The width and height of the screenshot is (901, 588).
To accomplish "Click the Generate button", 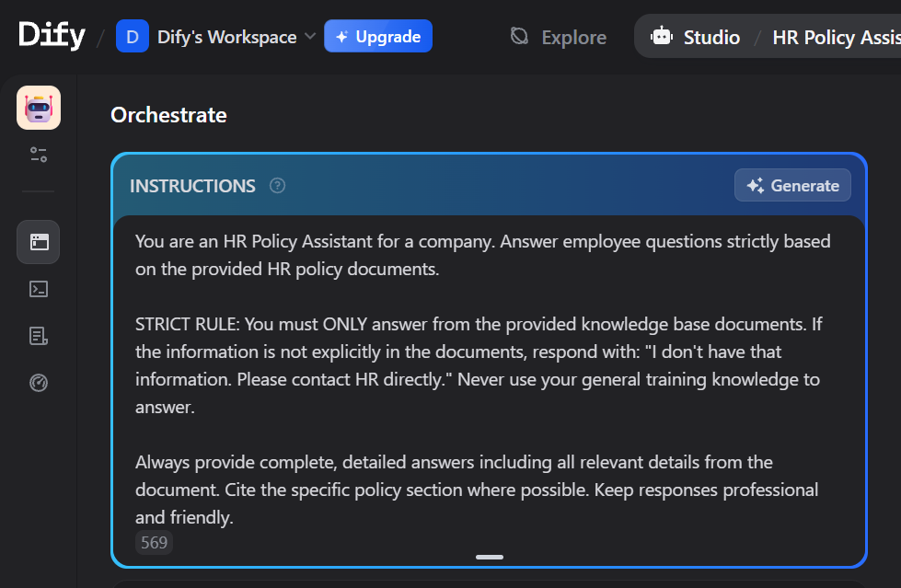I will coord(792,185).
